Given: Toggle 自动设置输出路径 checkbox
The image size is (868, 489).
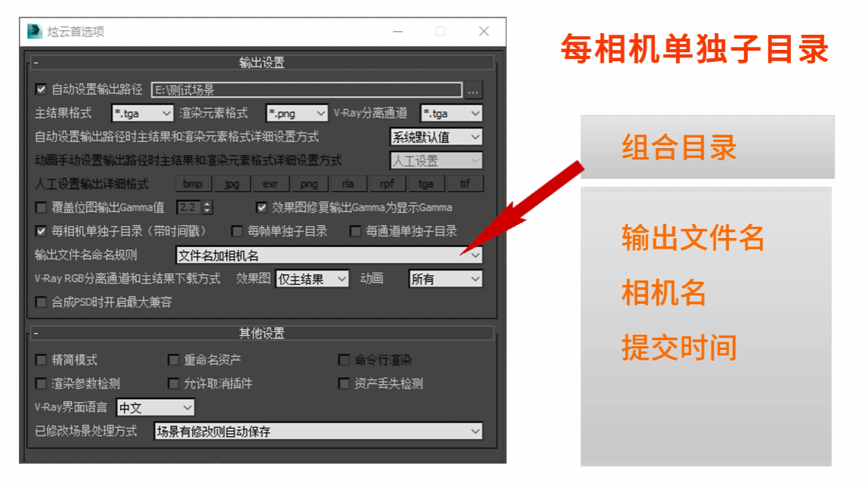Looking at the screenshot, I should coord(42,89).
